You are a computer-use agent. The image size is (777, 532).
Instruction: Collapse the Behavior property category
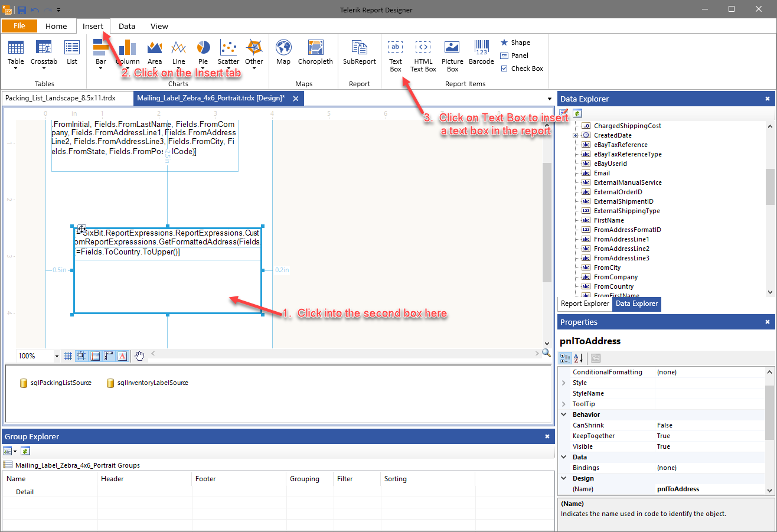[x=564, y=414]
